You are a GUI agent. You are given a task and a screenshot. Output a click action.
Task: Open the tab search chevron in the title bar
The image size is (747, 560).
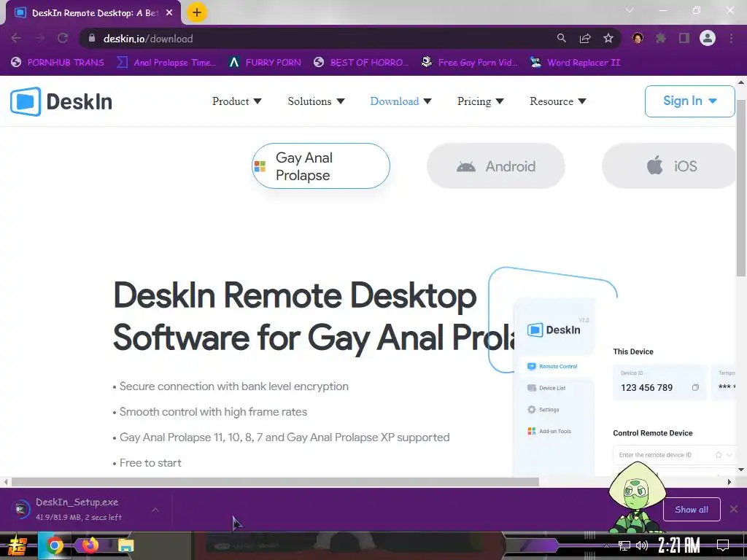(x=630, y=10)
